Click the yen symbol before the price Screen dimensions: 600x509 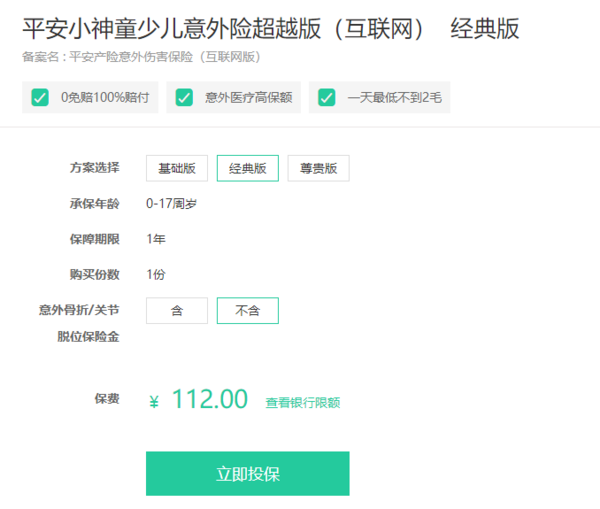click(x=154, y=402)
